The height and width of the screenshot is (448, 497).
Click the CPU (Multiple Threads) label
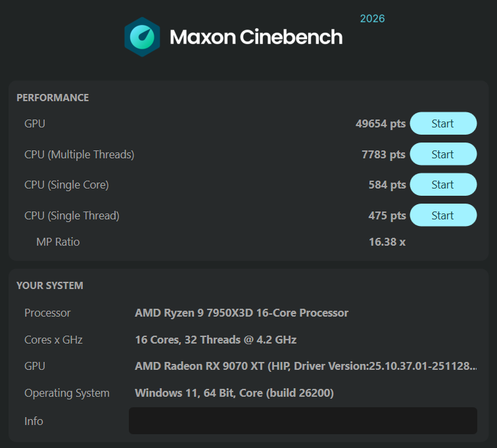point(80,154)
